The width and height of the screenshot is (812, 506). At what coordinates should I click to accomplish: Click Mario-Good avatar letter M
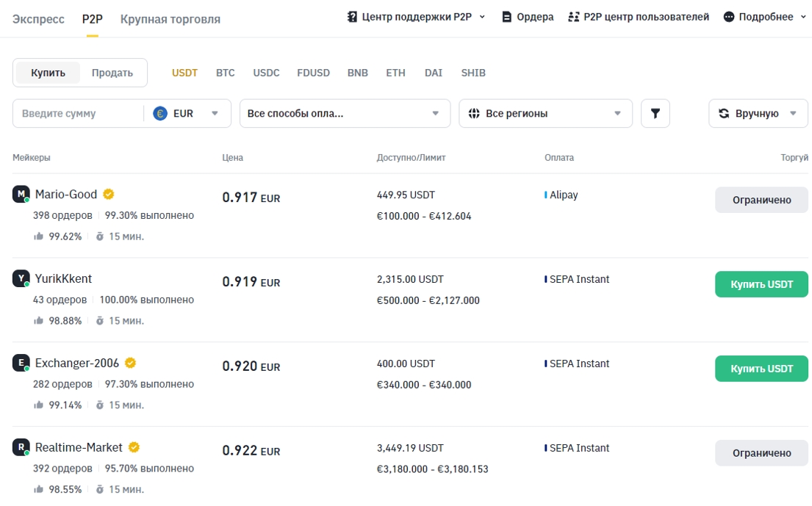(21, 194)
